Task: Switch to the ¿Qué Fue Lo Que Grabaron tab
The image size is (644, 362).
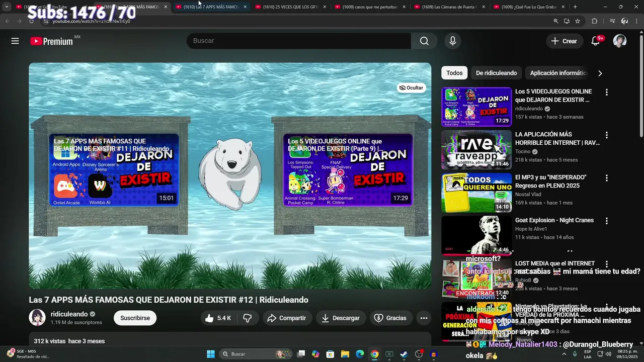Action: click(529, 7)
